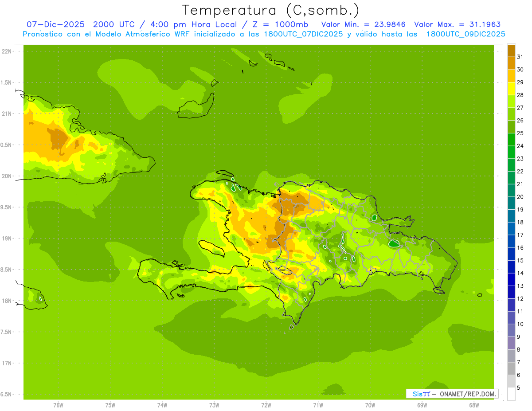532x411 pixels.
Task: Click the '69W' longitude label
Action: (x=422, y=405)
